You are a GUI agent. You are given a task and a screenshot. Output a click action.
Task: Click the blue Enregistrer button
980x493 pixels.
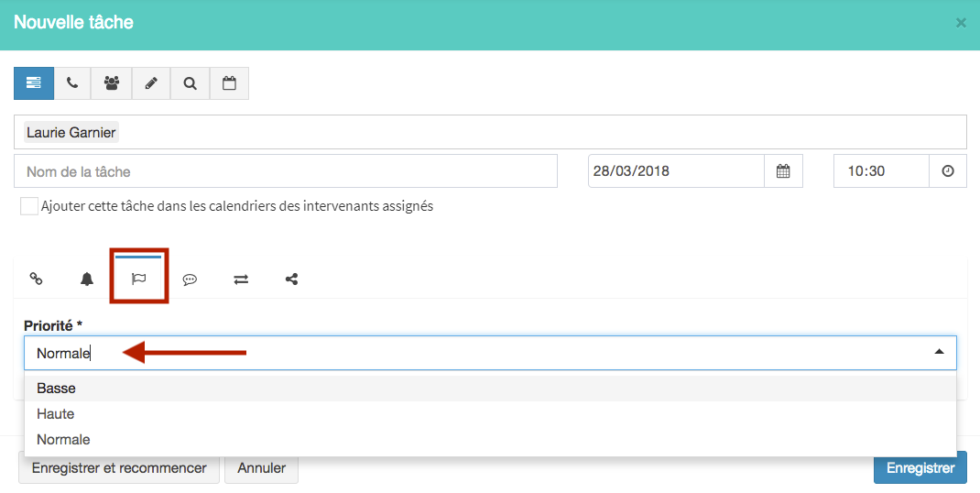920,468
